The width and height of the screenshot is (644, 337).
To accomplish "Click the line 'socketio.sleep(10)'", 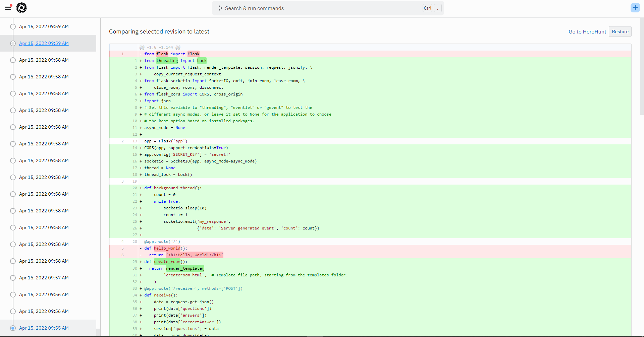I will tap(370, 208).
